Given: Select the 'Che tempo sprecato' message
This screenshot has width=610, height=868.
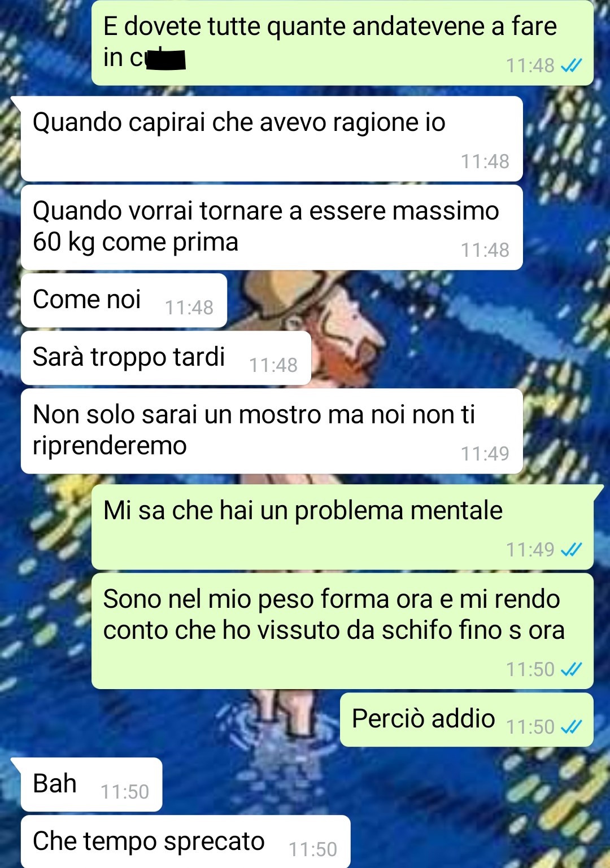Looking at the screenshot, I should pos(185,841).
